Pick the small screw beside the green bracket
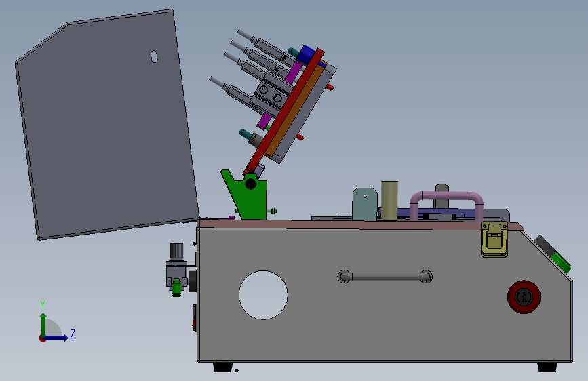Screen dimensions: 588x381 273,211
